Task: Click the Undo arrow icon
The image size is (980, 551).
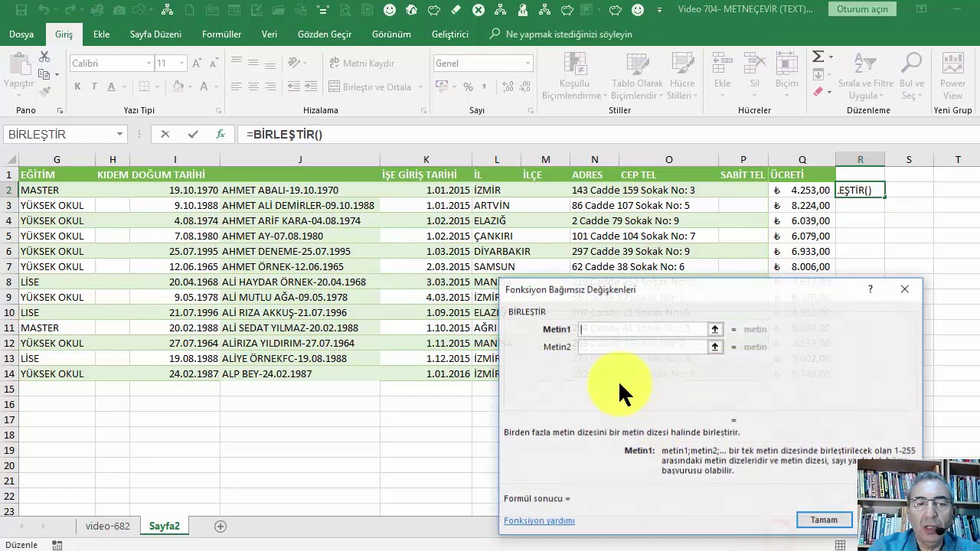Action: click(x=44, y=10)
